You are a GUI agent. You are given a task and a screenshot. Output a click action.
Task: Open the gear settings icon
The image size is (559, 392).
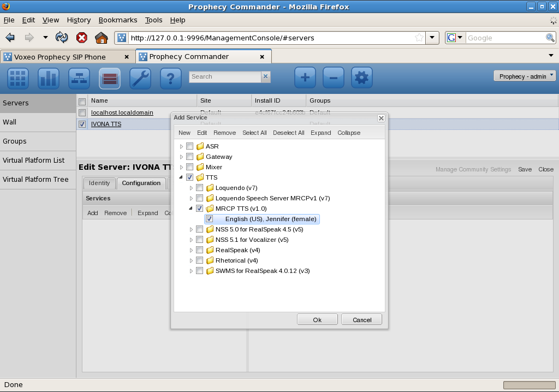[362, 78]
